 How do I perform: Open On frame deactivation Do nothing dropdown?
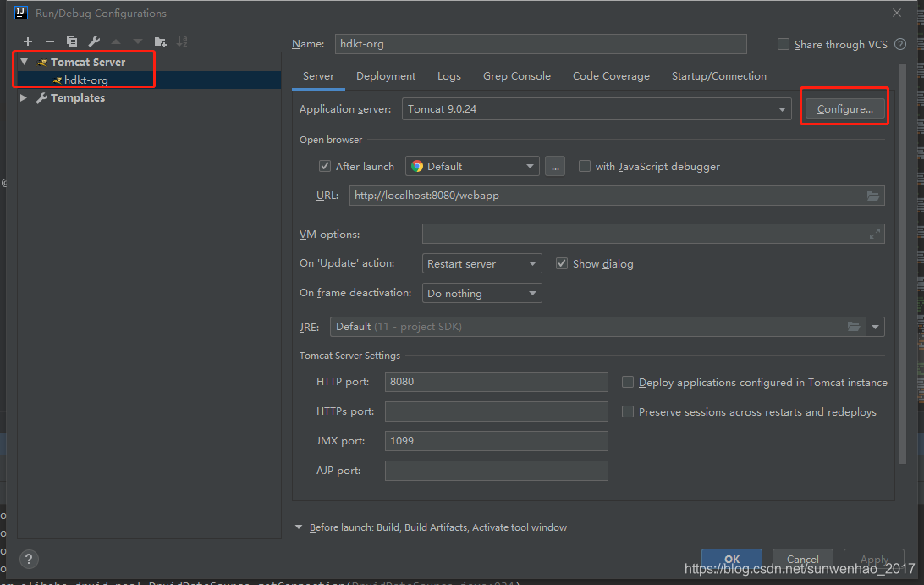point(481,293)
